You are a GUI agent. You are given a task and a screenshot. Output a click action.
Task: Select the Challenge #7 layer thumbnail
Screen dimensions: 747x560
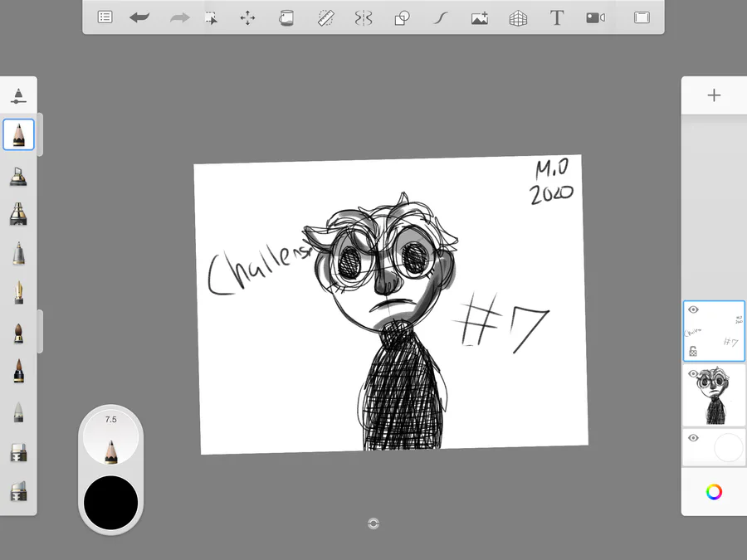[714, 331]
